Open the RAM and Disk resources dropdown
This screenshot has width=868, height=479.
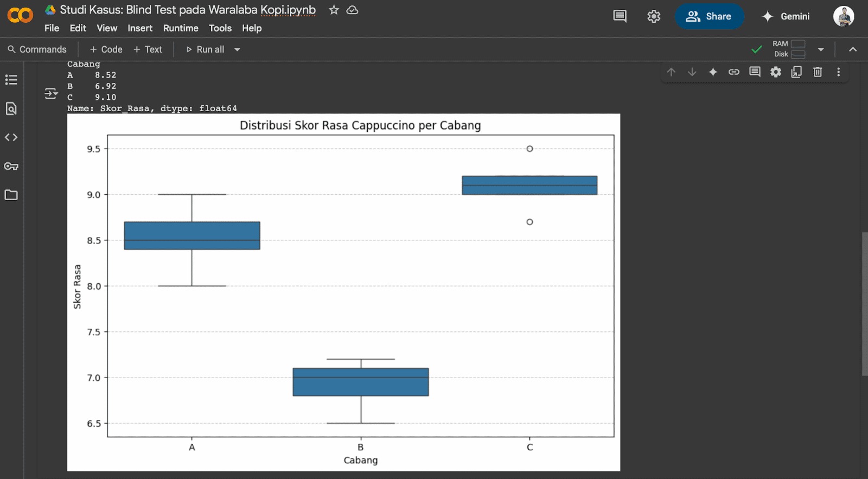821,49
